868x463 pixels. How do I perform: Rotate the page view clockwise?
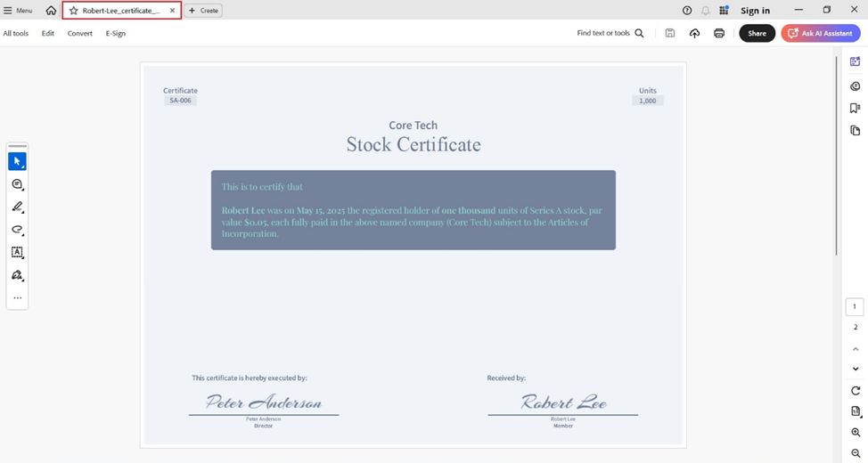point(856,391)
